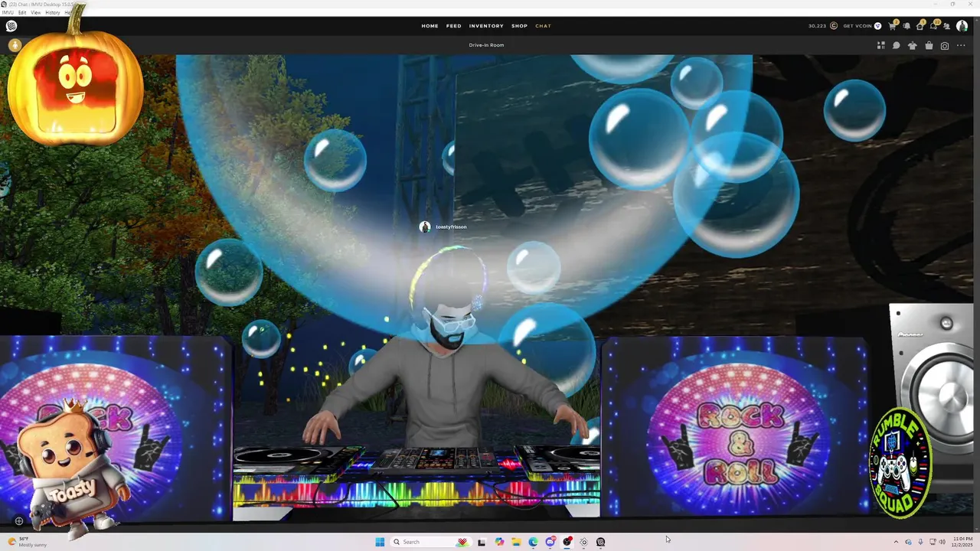This screenshot has width=980, height=551.
Task: Click the taskbar Search box
Action: 431,542
